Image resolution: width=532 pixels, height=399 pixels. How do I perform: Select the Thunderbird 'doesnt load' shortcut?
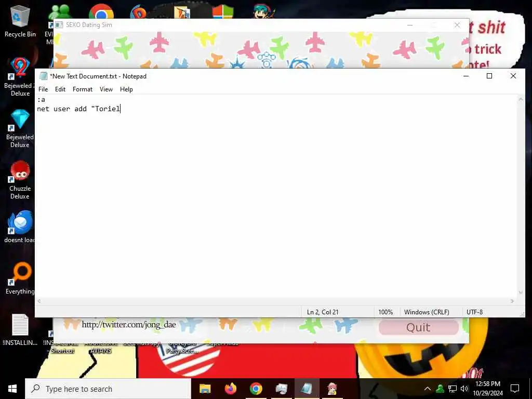pyautogui.click(x=20, y=227)
